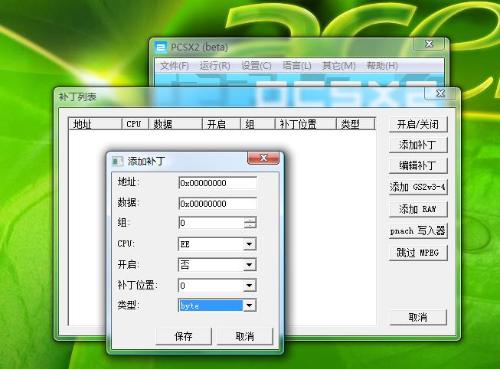Click the 添加补丁 dialog title icon
Screen dimensions: 500x369
coord(117,161)
